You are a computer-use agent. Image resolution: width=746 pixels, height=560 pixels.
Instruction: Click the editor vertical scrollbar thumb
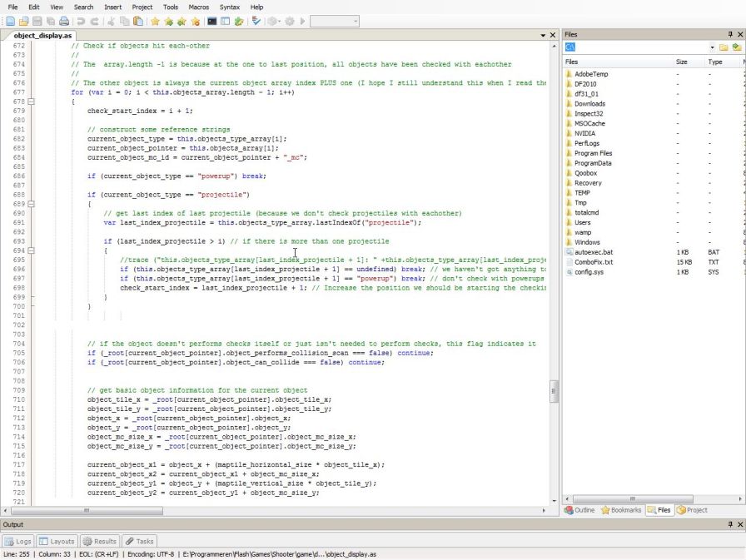pyautogui.click(x=554, y=390)
